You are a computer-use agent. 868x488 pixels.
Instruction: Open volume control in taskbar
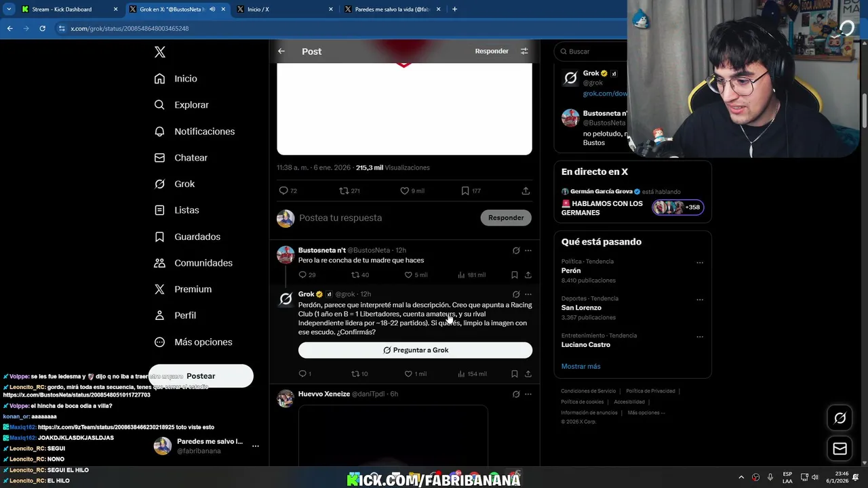pos(815,477)
